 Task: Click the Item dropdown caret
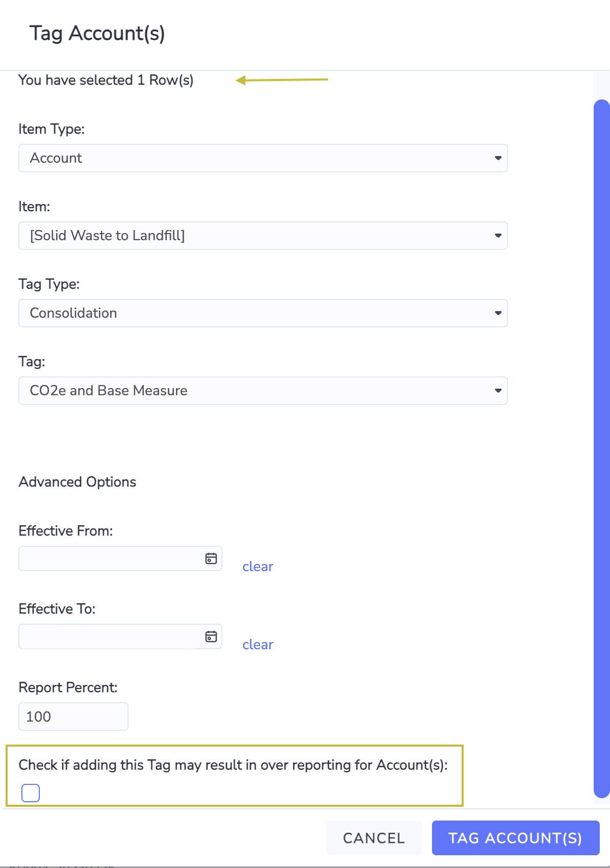[498, 236]
